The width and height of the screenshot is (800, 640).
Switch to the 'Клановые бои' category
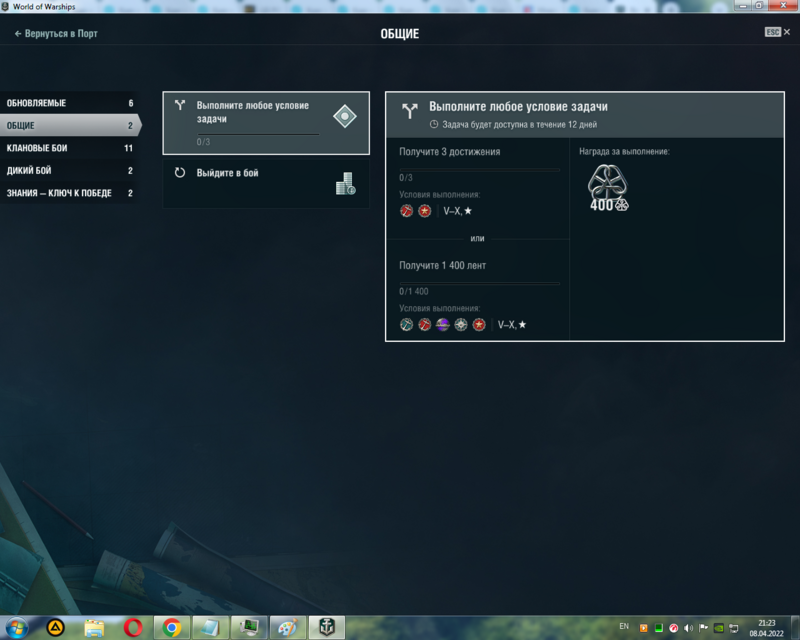click(68, 148)
